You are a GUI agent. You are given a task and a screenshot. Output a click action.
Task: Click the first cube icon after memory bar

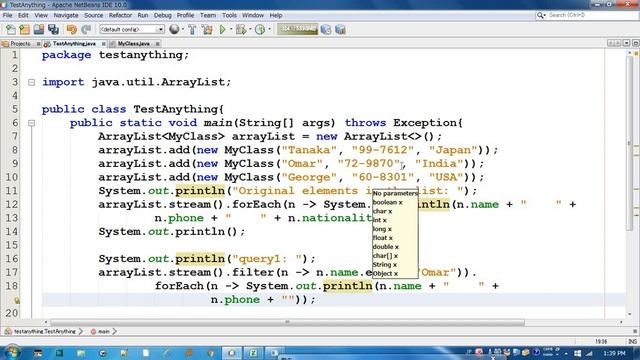tap(326, 29)
